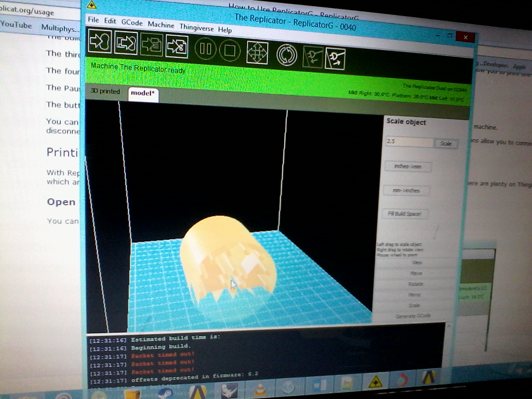Select the Scale mode button below Mirror
532x399 pixels.
tap(414, 305)
